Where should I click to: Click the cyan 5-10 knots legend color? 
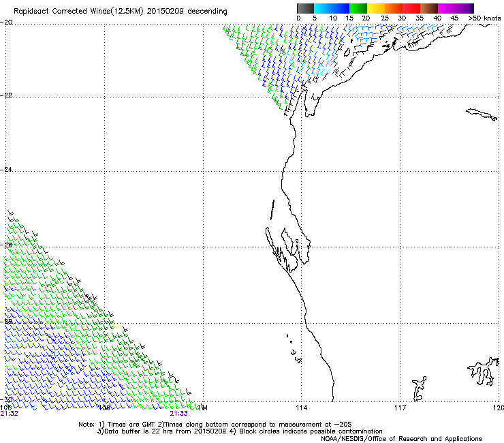click(x=323, y=8)
